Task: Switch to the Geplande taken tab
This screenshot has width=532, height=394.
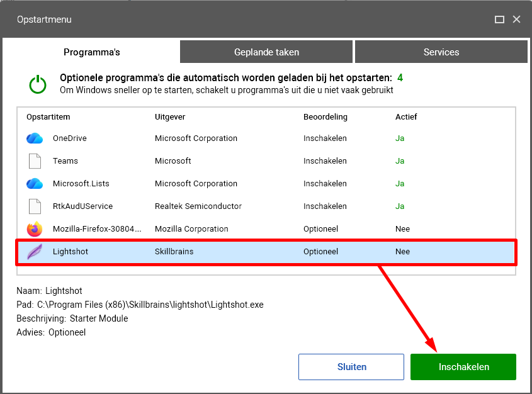Action: (x=266, y=52)
